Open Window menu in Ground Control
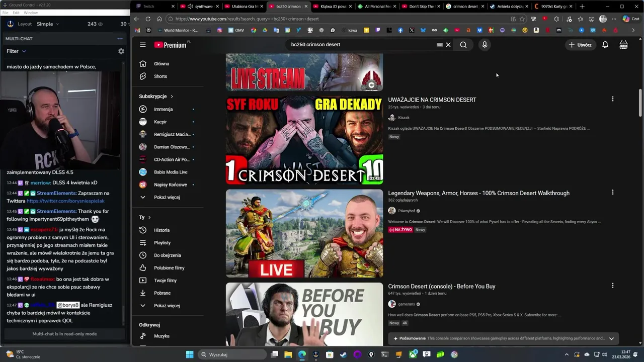The width and height of the screenshot is (644, 362). (x=31, y=13)
